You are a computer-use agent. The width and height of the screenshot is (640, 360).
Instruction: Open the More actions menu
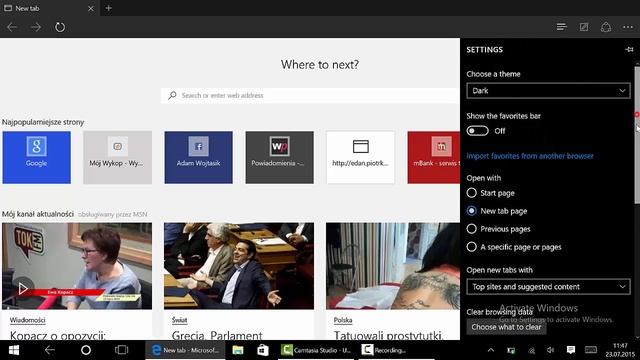(x=628, y=27)
